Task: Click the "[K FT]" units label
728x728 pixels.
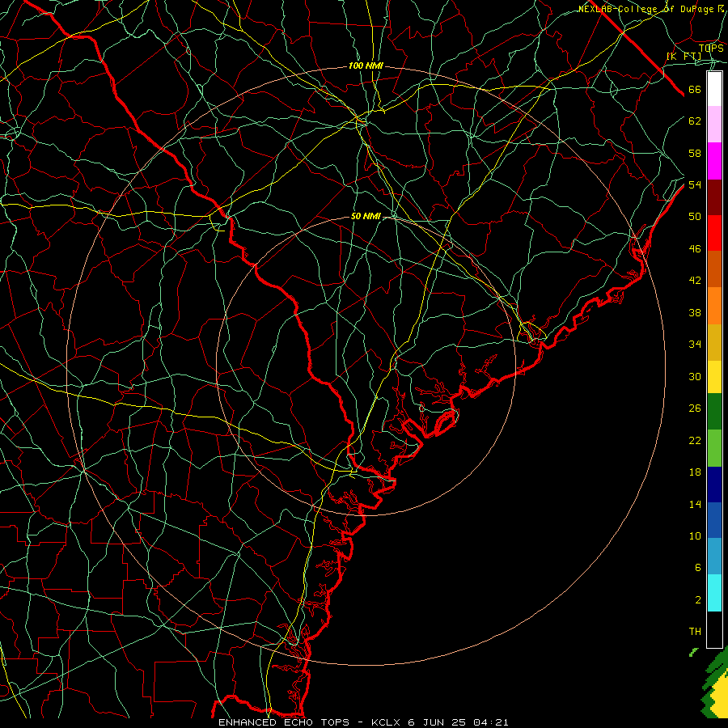Action: click(x=684, y=56)
